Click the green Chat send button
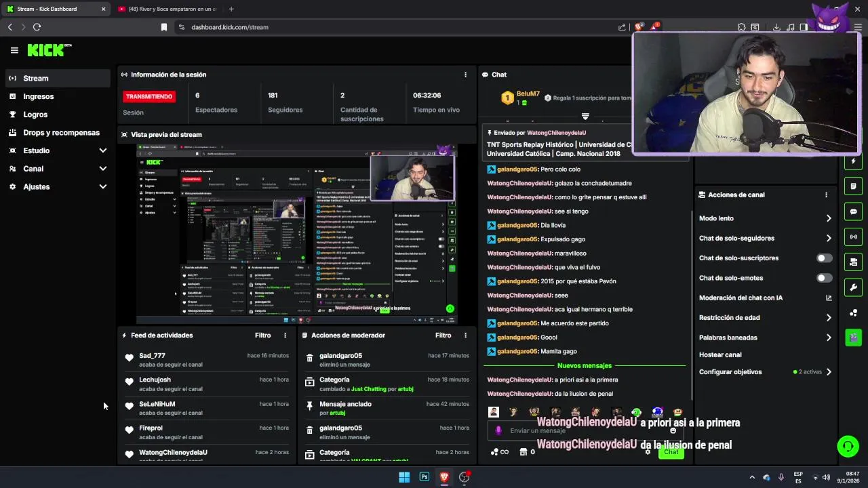868x488 pixels. pyautogui.click(x=671, y=452)
